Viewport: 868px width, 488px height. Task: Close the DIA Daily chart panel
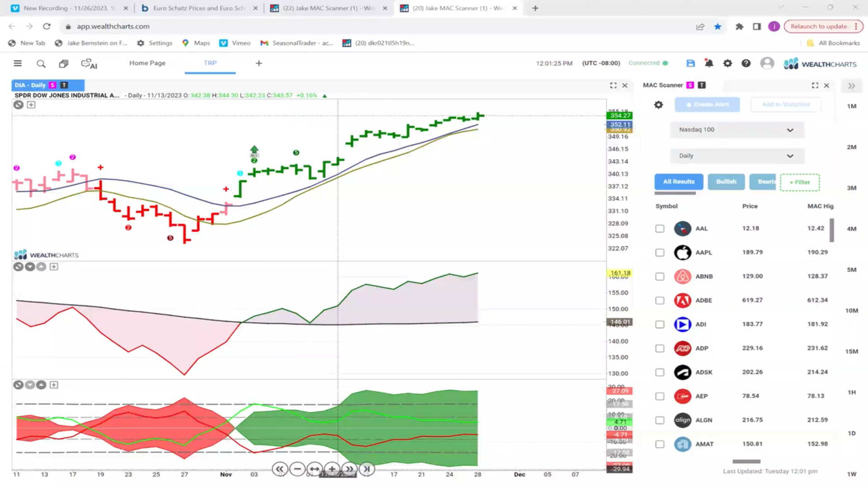(x=625, y=85)
